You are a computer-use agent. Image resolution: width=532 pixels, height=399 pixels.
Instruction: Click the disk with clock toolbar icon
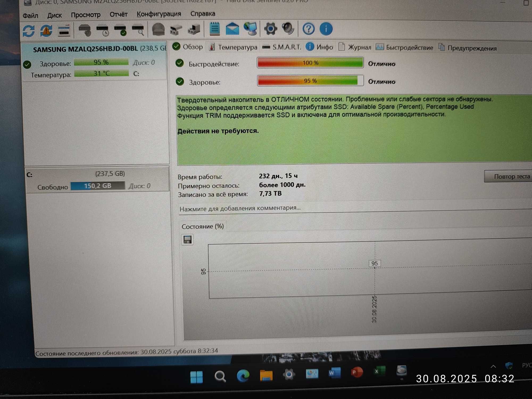[103, 30]
